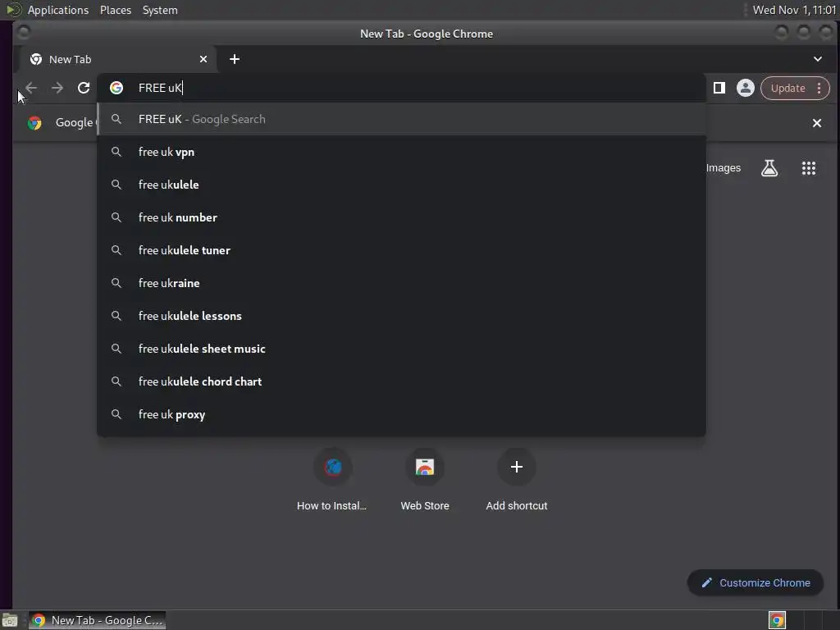840x630 pixels.
Task: Open the three-dot Chrome menu
Action: (x=819, y=88)
